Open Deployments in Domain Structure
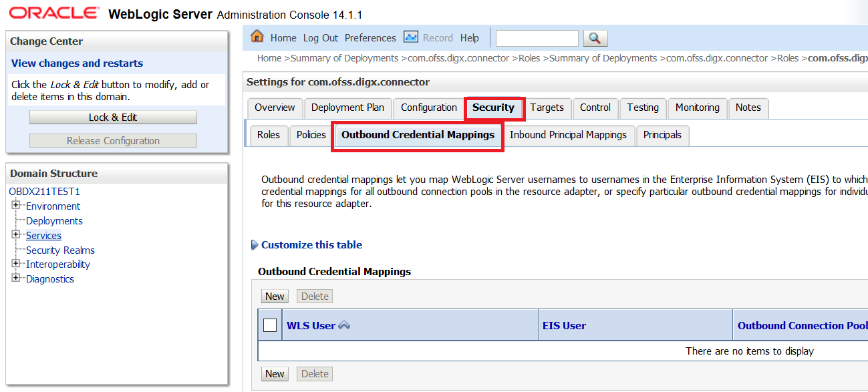 click(x=54, y=221)
